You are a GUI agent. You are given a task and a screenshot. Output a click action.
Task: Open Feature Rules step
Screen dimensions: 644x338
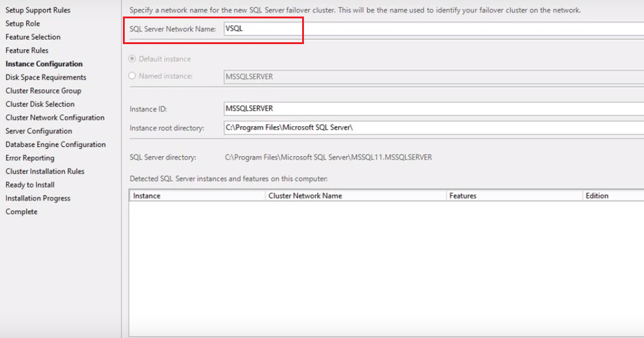(27, 50)
